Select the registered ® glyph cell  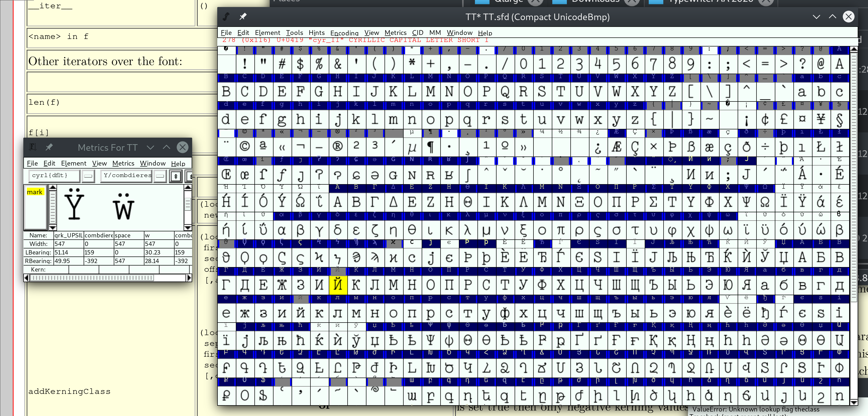point(337,146)
